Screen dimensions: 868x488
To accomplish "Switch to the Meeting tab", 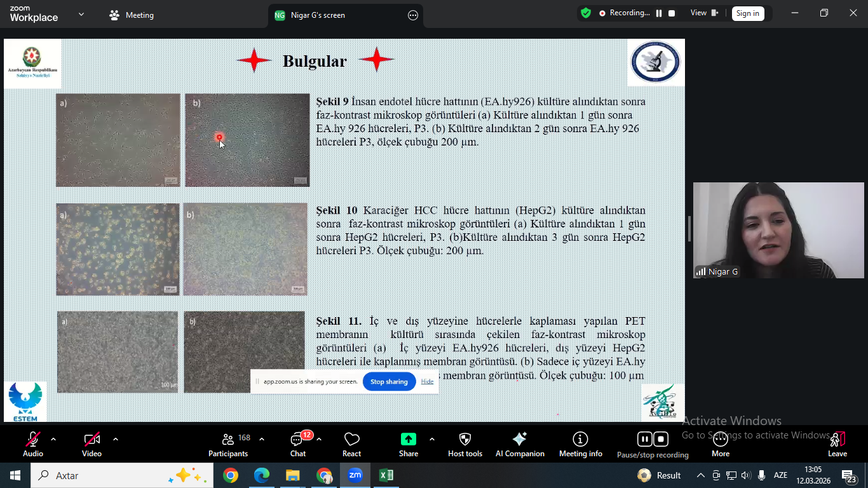I will (132, 15).
